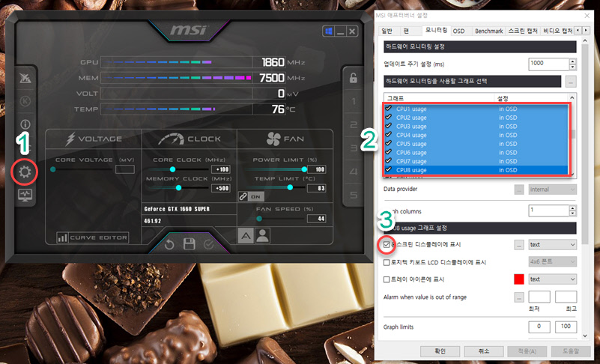This screenshot has width=600, height=364.
Task: Open the OSD tab
Action: (458, 31)
